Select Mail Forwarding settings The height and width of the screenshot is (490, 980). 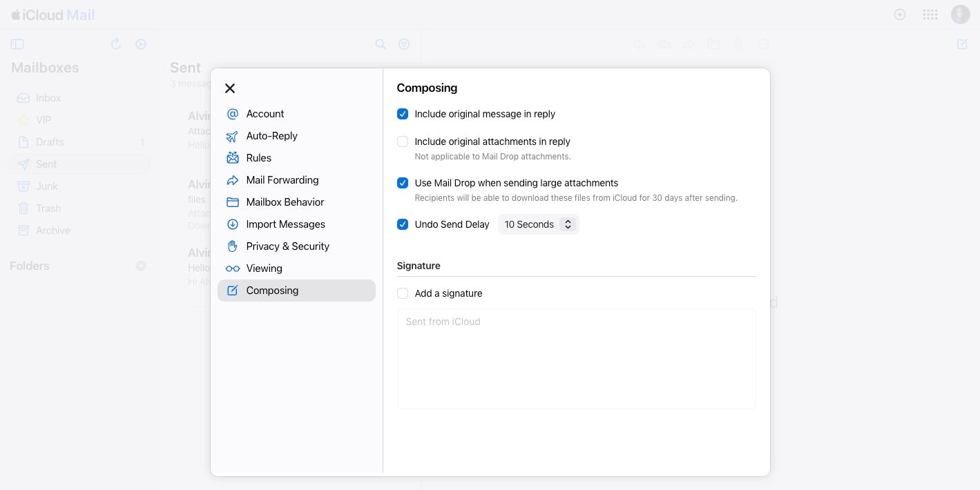(282, 179)
